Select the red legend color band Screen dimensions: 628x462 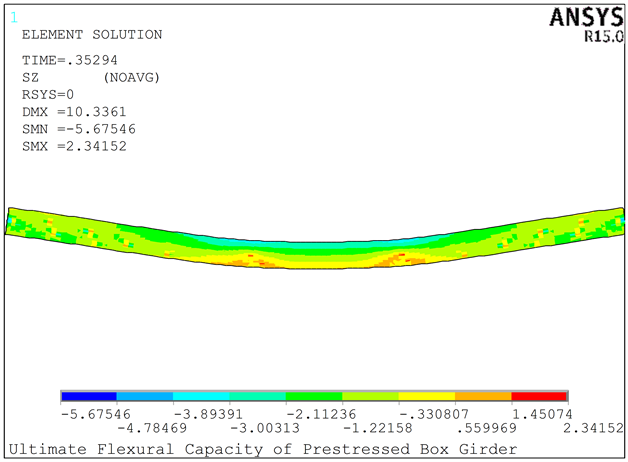(x=539, y=397)
